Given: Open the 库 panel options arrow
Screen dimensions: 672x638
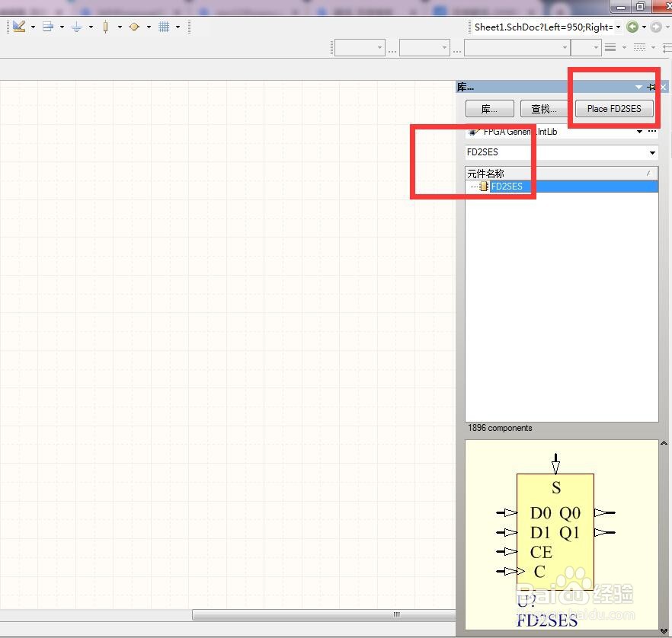Looking at the screenshot, I should click(x=638, y=87).
